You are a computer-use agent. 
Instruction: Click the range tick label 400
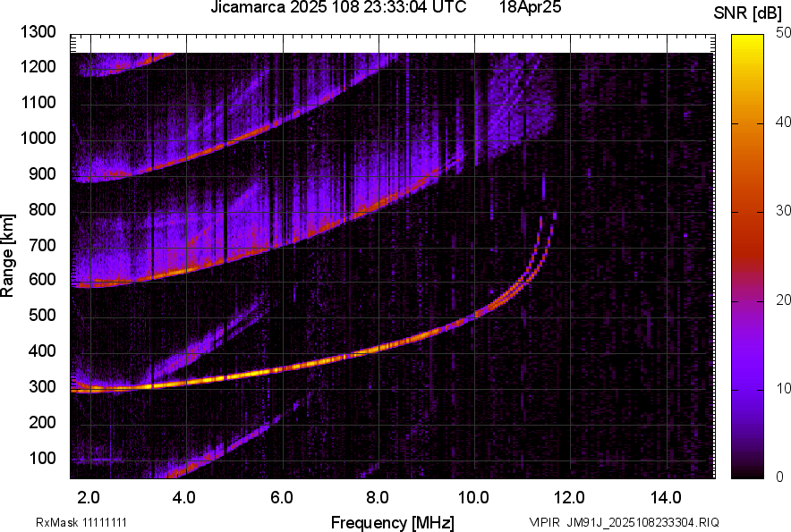click(42, 350)
